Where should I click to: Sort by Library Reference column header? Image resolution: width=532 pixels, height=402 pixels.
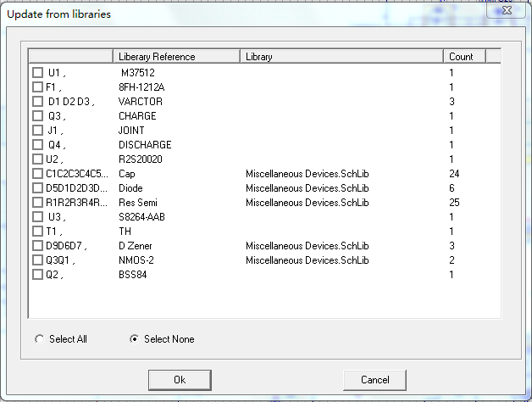(176, 57)
